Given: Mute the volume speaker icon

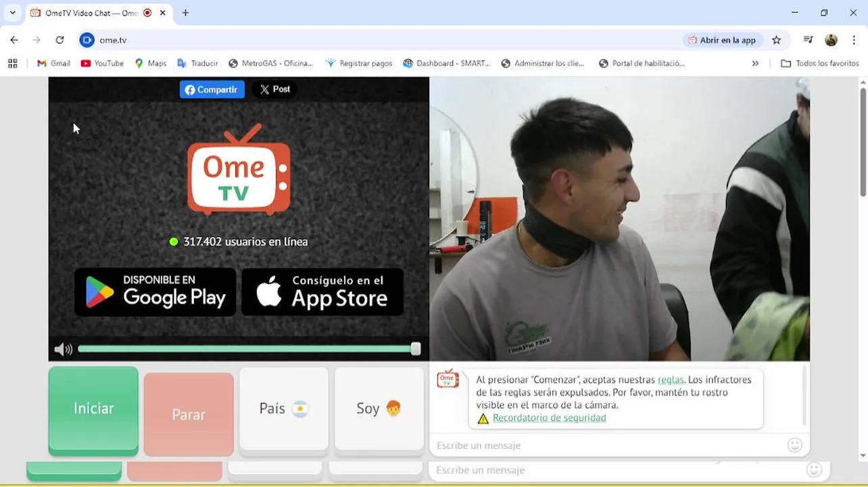Looking at the screenshot, I should (x=63, y=349).
